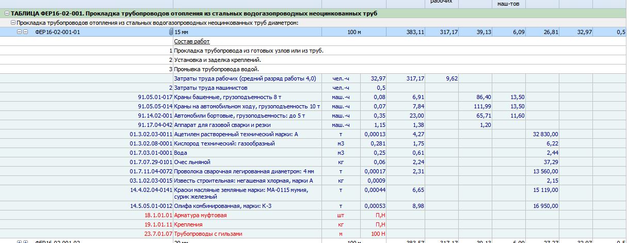The image size is (644, 243).
Task: Click the П,Н value of Крепления
Action: coord(380,224)
